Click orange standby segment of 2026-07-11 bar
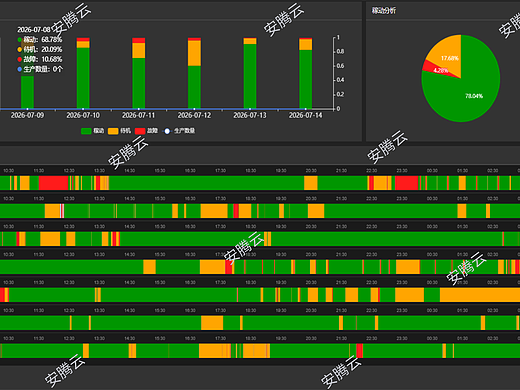This screenshot has width=520, height=390. pos(139,50)
